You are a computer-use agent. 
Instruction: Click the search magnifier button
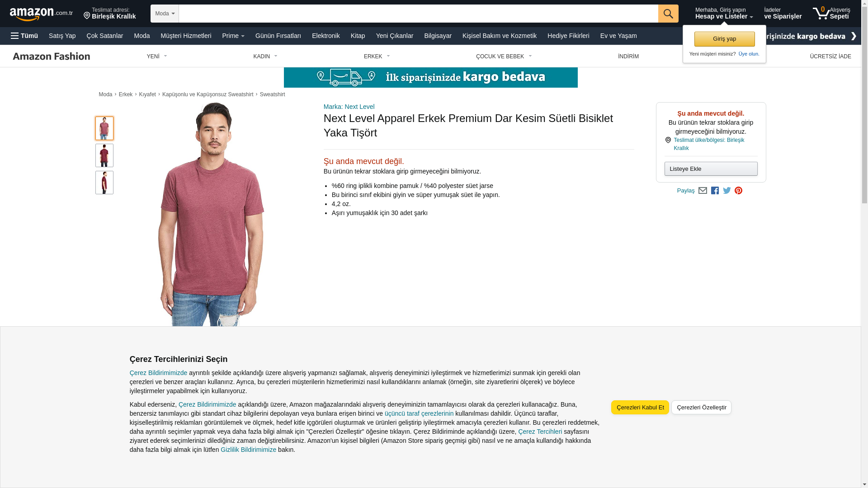pyautogui.click(x=668, y=14)
